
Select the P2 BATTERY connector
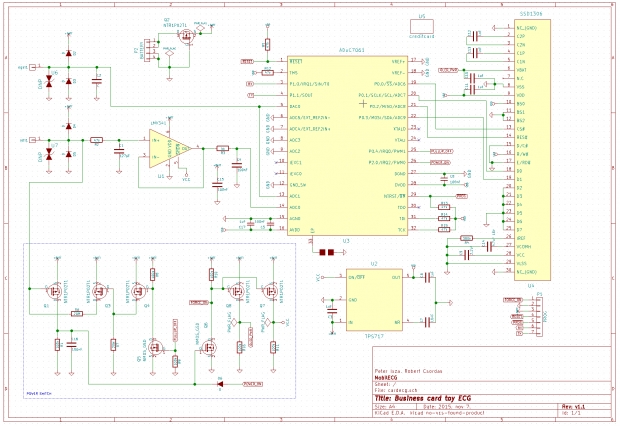click(150, 51)
